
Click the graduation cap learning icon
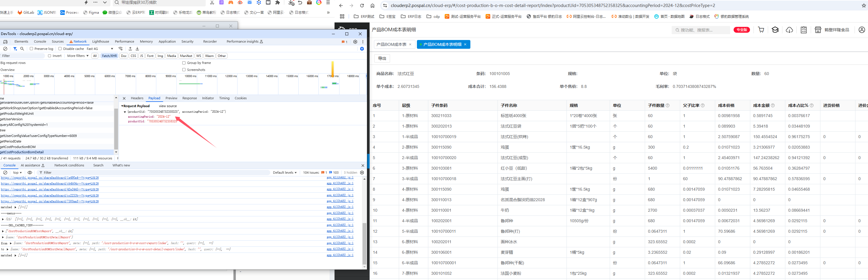tap(775, 30)
